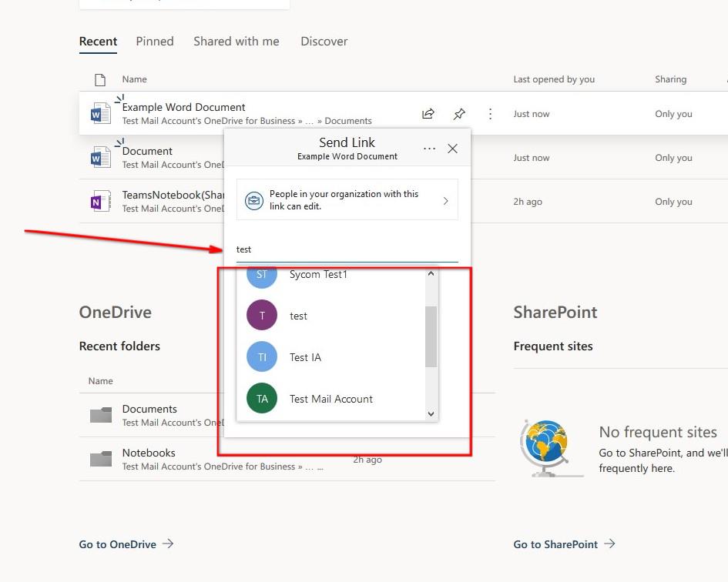Choose Test IA from suggestions
728x582 pixels.
point(330,357)
